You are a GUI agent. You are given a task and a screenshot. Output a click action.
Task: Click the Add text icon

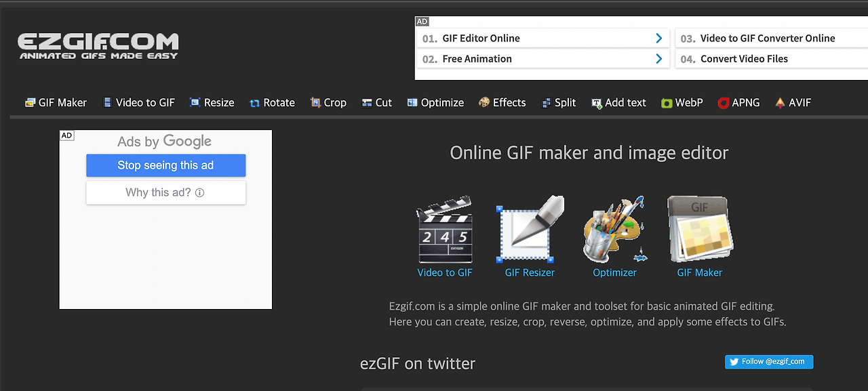coord(597,103)
